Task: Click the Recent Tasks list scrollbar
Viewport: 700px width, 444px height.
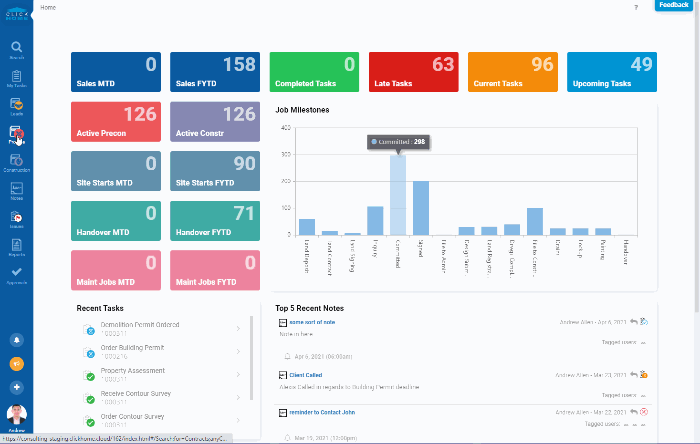Action: click(x=251, y=358)
